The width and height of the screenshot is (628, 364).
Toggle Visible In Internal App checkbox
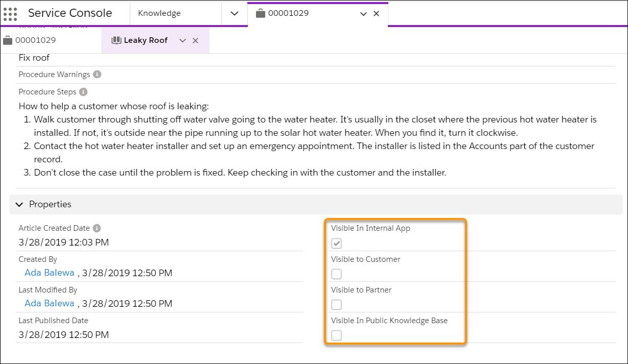pos(336,243)
